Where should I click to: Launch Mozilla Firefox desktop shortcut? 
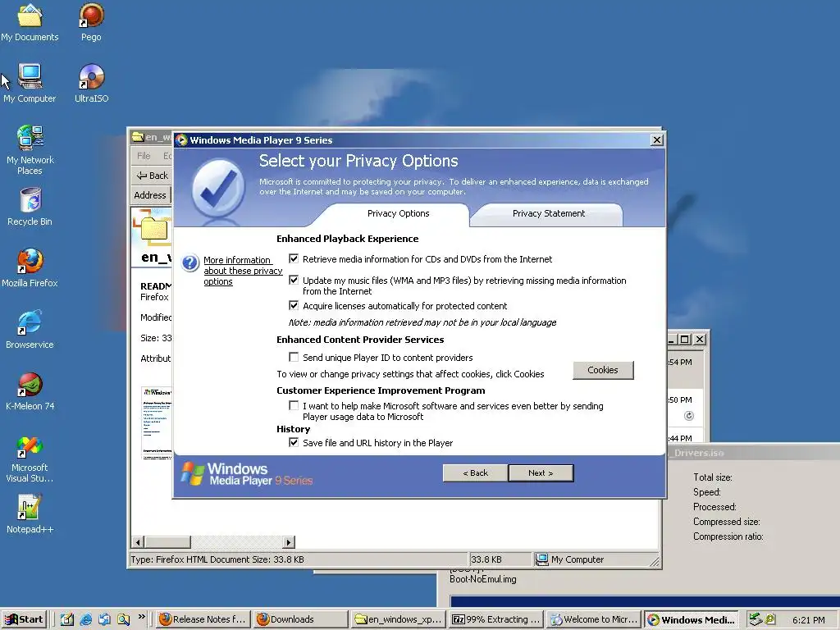coord(30,268)
